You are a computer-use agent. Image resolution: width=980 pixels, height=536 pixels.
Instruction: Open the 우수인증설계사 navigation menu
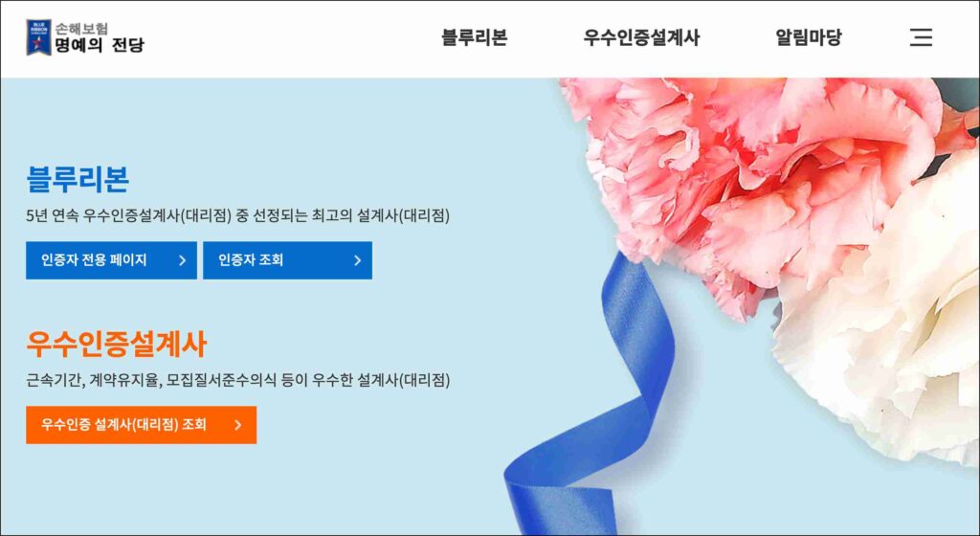[x=641, y=37]
